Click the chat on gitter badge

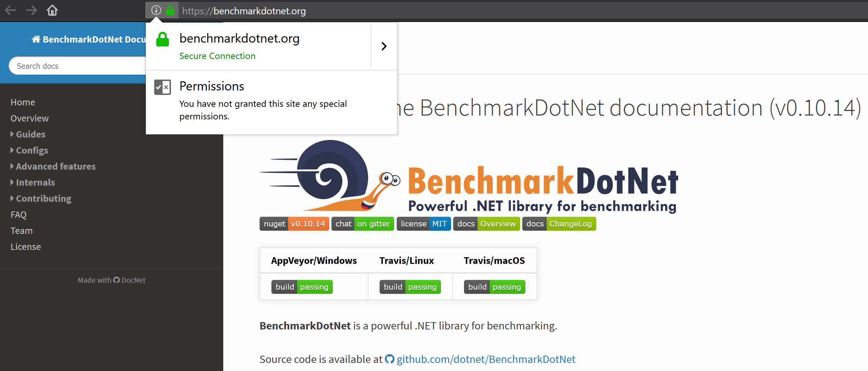pyautogui.click(x=363, y=224)
